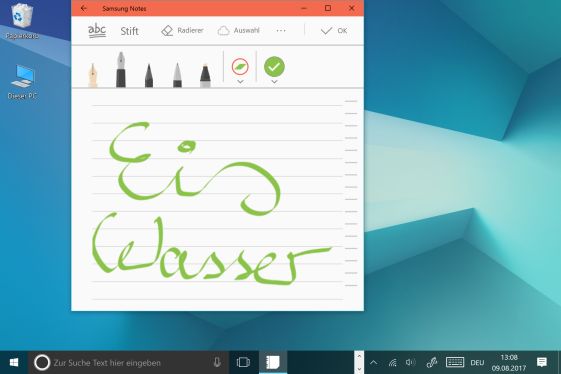Click the microphone in the search box
The image size is (561, 374).
(217, 363)
